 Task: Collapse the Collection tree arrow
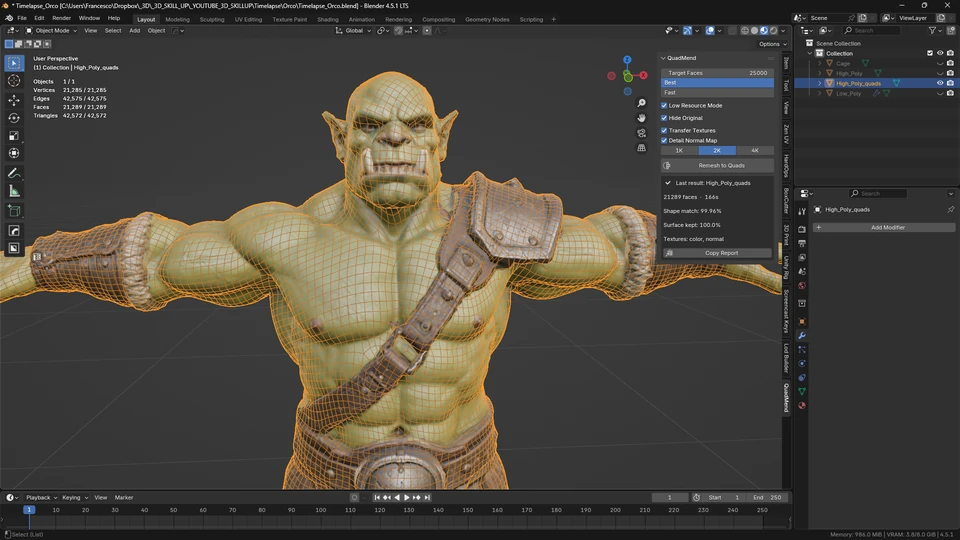tap(810, 53)
